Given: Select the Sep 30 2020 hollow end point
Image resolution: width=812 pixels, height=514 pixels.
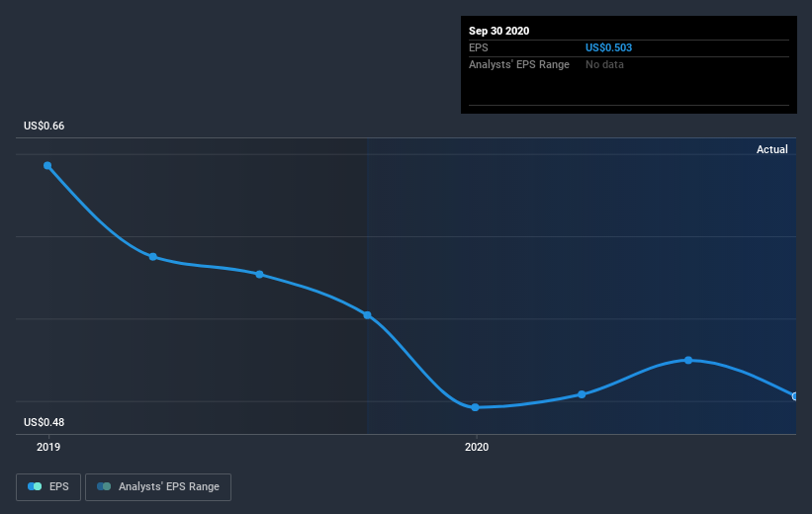Looking at the screenshot, I should pyautogui.click(x=794, y=396).
